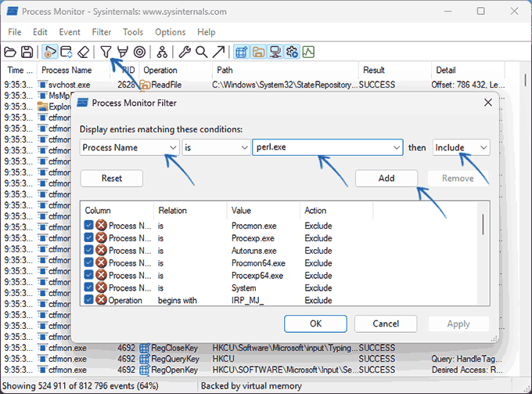Screen dimensions: 532x394
Task: Toggle the Capture events toolbar icon
Action: 50,52
